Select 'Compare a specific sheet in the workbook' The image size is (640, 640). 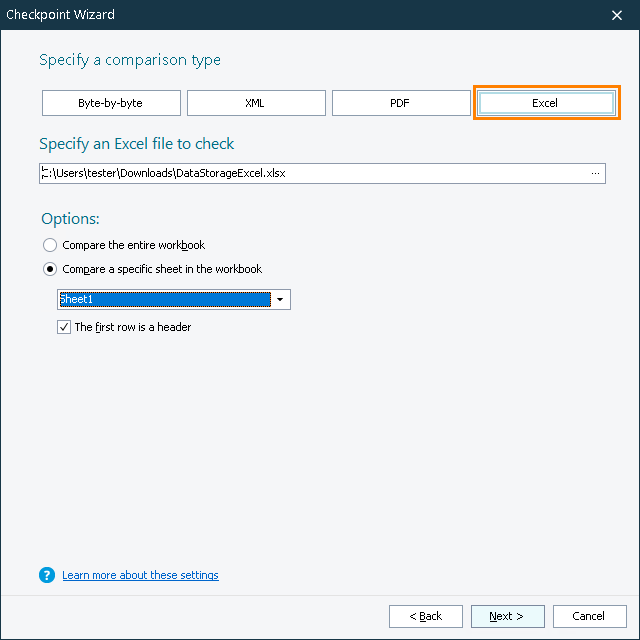(51, 269)
